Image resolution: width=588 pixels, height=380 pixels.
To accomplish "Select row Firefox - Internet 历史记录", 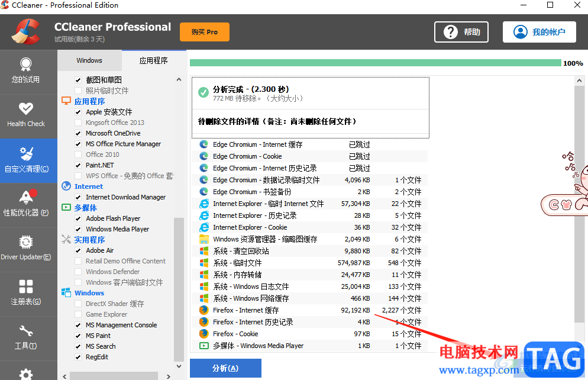I will click(310, 322).
